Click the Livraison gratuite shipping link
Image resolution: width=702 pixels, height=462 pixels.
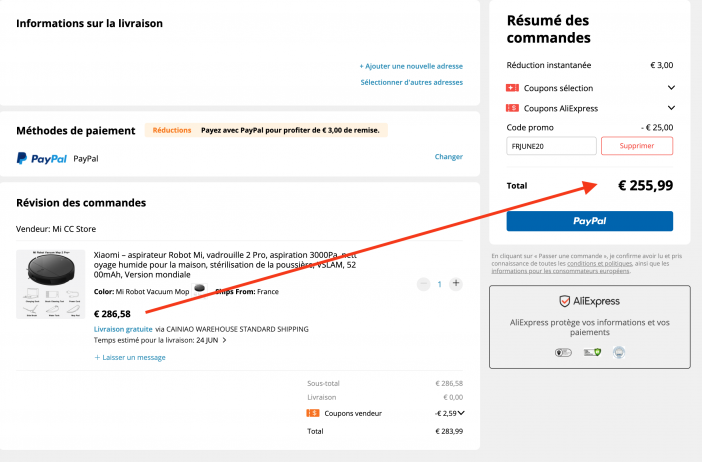pyautogui.click(x=123, y=329)
